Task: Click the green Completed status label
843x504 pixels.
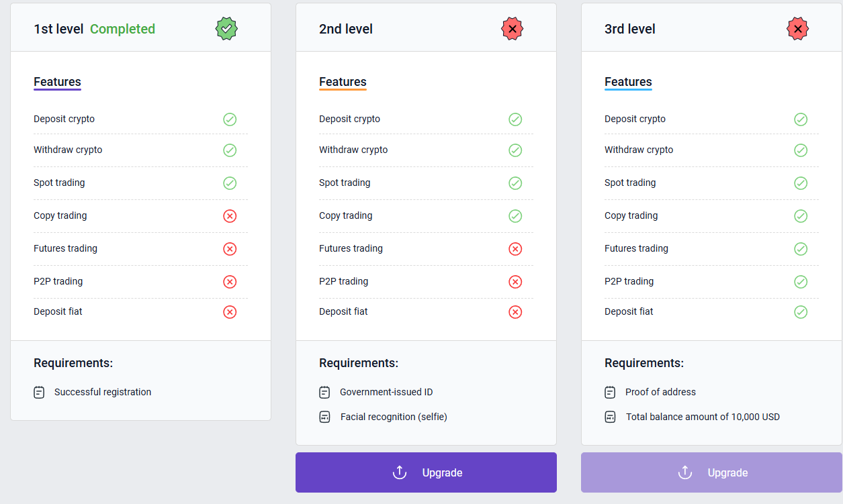Action: (122, 29)
